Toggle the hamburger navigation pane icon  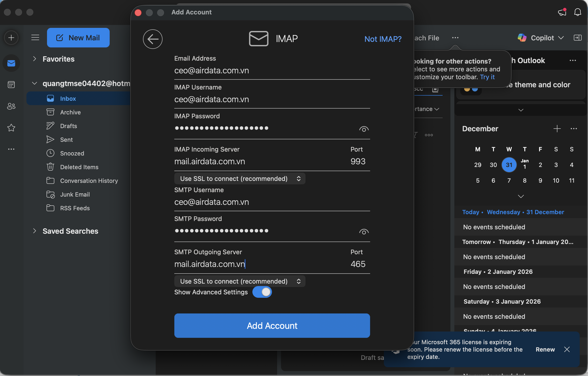tap(35, 38)
